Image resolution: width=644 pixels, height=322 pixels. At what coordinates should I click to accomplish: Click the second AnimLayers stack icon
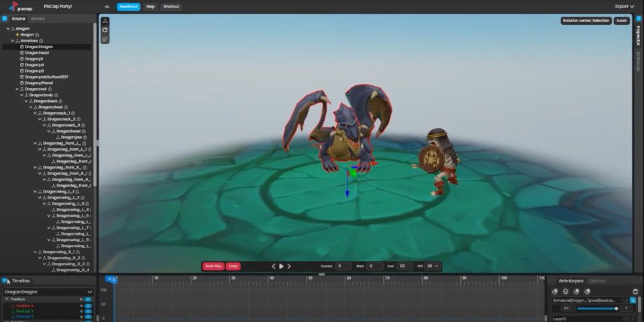coord(566,291)
